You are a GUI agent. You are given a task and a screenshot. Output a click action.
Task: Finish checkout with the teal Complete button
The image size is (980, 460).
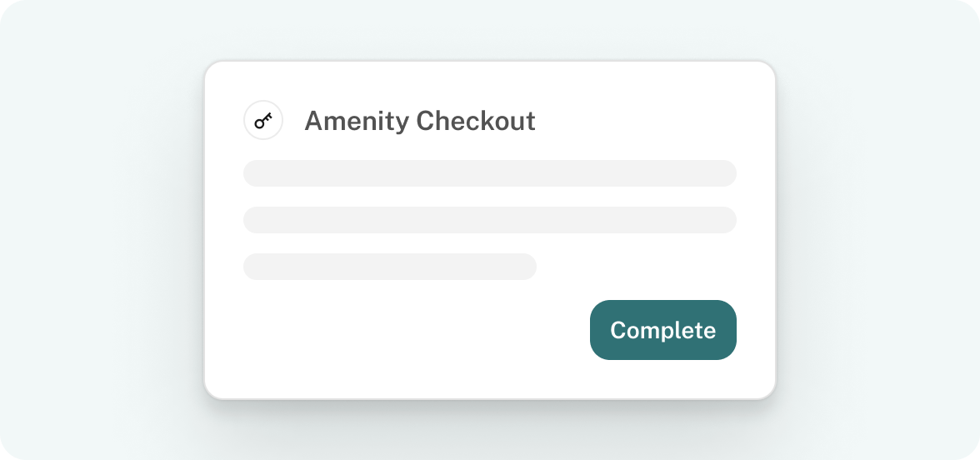663,330
